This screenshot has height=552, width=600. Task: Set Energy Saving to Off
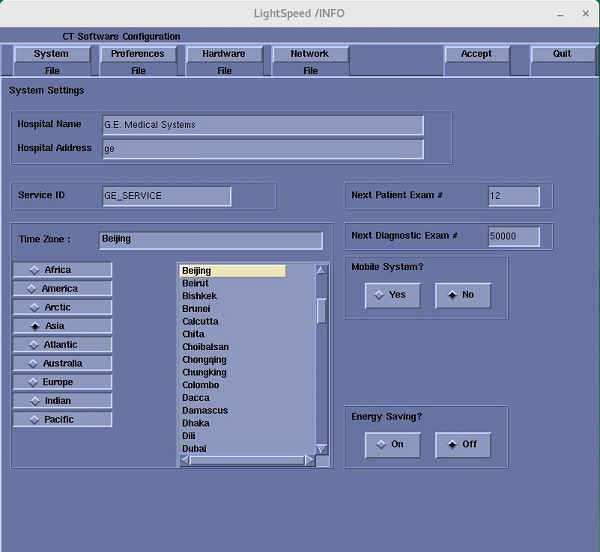pos(463,444)
